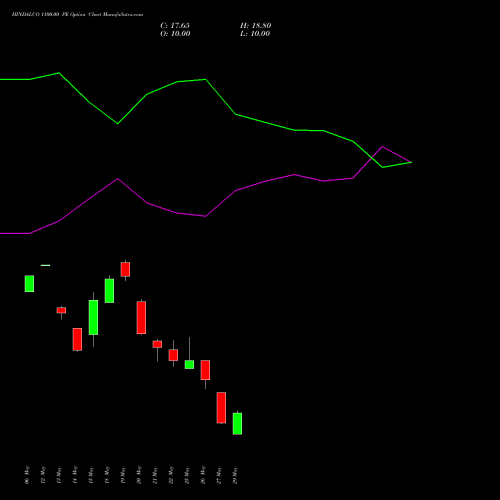Select the 20 May date label

[x=139, y=475]
